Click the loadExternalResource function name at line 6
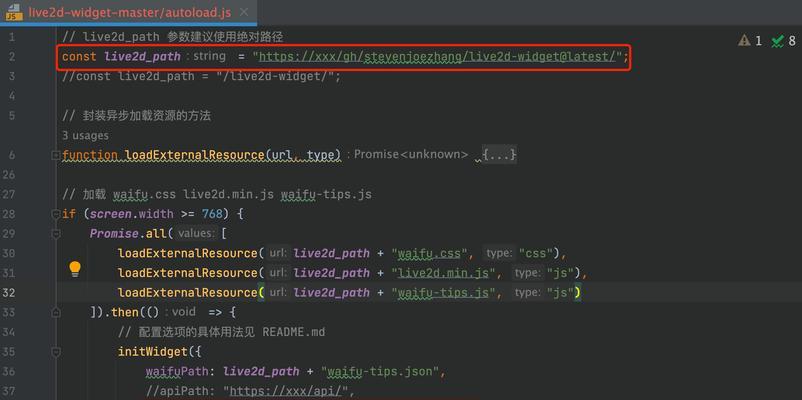This screenshot has height=400, width=802. (195, 154)
